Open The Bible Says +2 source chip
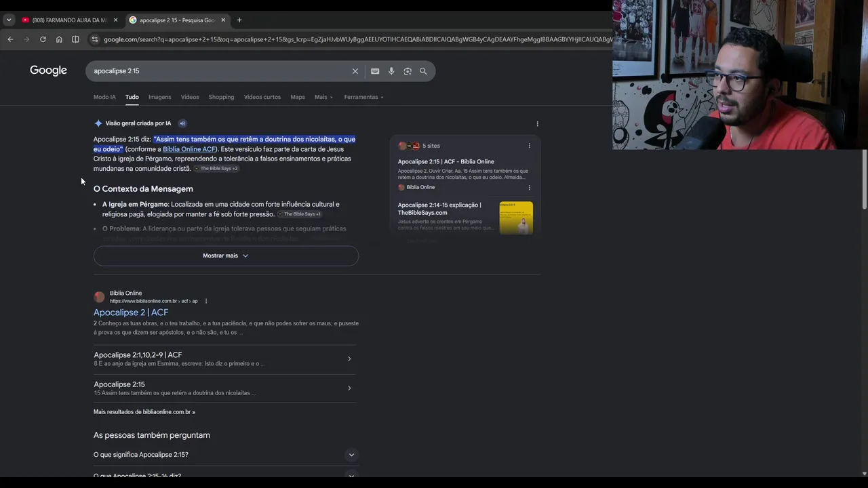 click(x=216, y=168)
